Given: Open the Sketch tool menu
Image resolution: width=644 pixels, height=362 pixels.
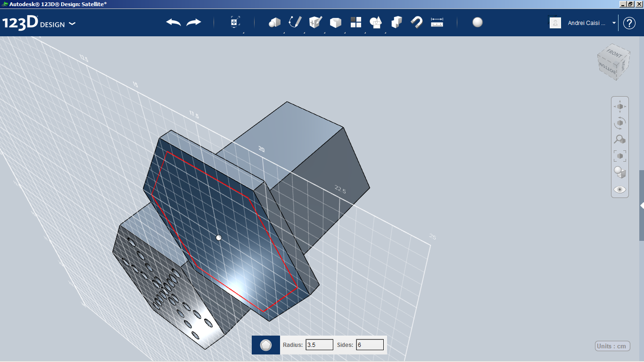Looking at the screenshot, I should (295, 22).
